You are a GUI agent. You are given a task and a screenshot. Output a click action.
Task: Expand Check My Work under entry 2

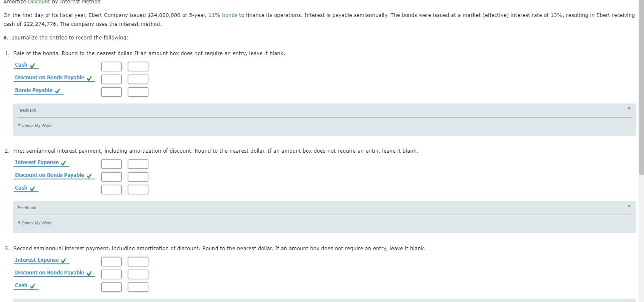click(36, 223)
